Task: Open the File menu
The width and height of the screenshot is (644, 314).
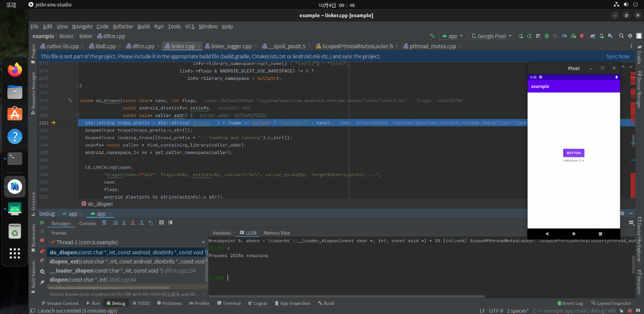Action: [x=35, y=26]
